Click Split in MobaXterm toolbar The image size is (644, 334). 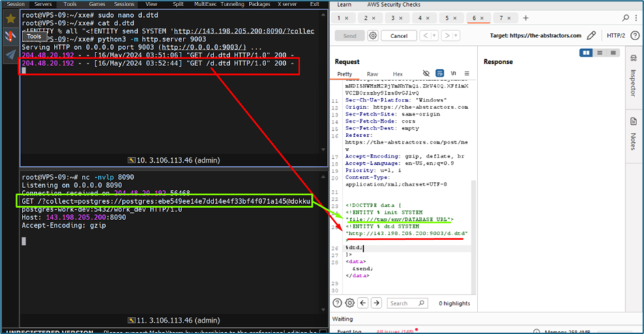click(178, 4)
